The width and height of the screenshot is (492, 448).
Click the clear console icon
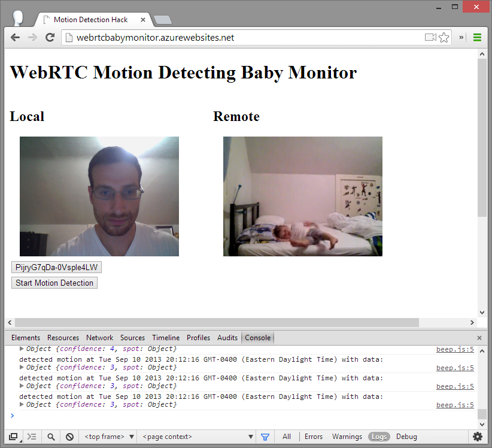coord(69,437)
